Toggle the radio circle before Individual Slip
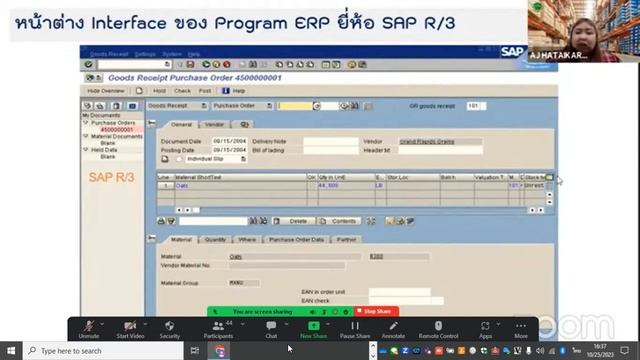This screenshot has width=640, height=360. pyautogui.click(x=179, y=159)
